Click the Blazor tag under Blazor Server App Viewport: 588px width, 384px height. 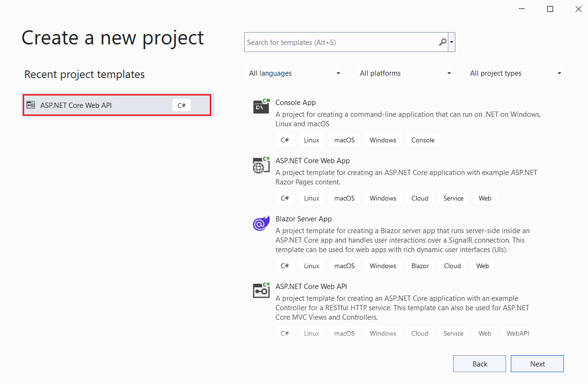tap(419, 265)
